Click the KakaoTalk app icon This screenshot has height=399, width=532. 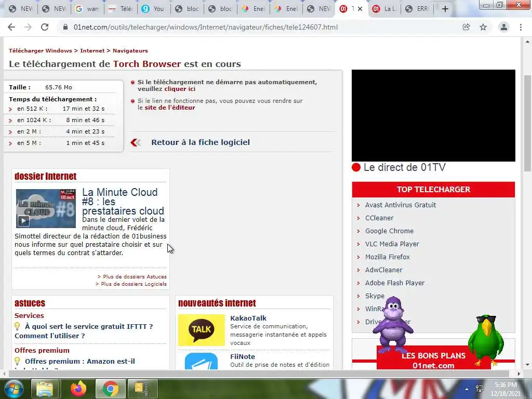click(202, 330)
